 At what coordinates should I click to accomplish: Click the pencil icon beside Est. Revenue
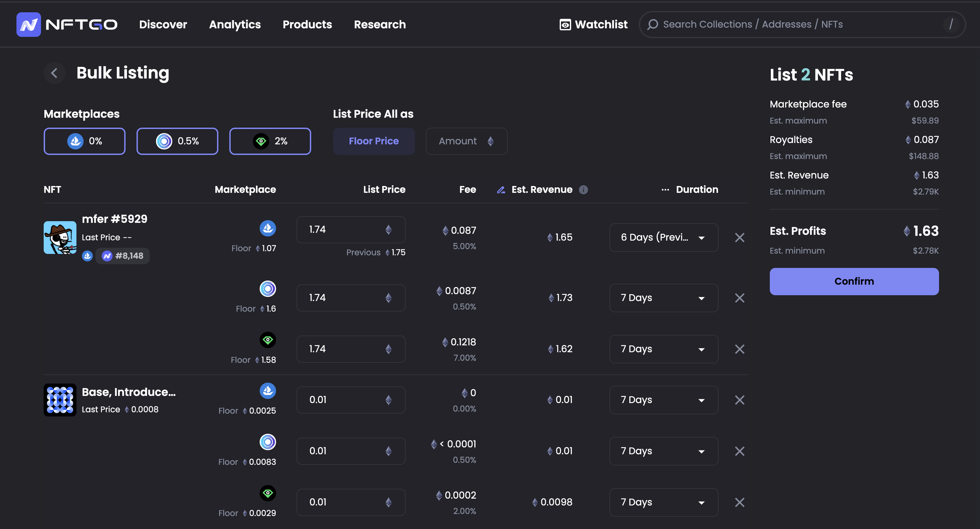501,190
